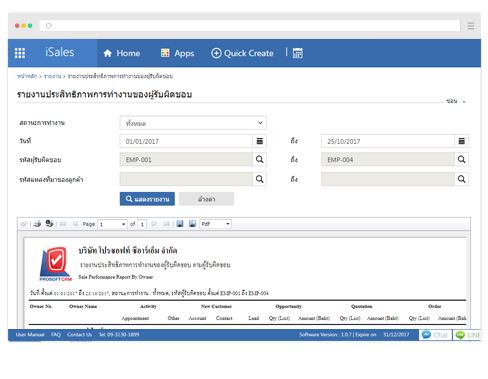Open date picker for 01/01/2017
Image resolution: width=488 pixels, height=379 pixels.
[260, 141]
